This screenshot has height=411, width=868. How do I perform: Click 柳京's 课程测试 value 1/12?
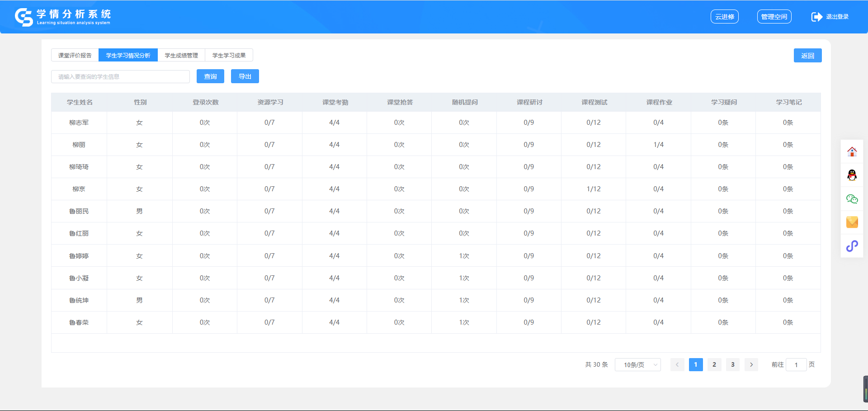click(x=594, y=189)
